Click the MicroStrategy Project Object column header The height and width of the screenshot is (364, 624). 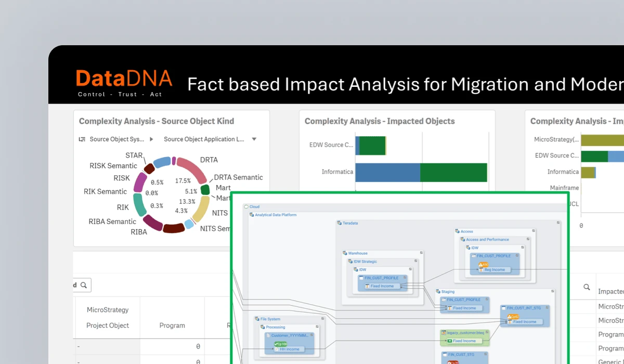point(108,318)
